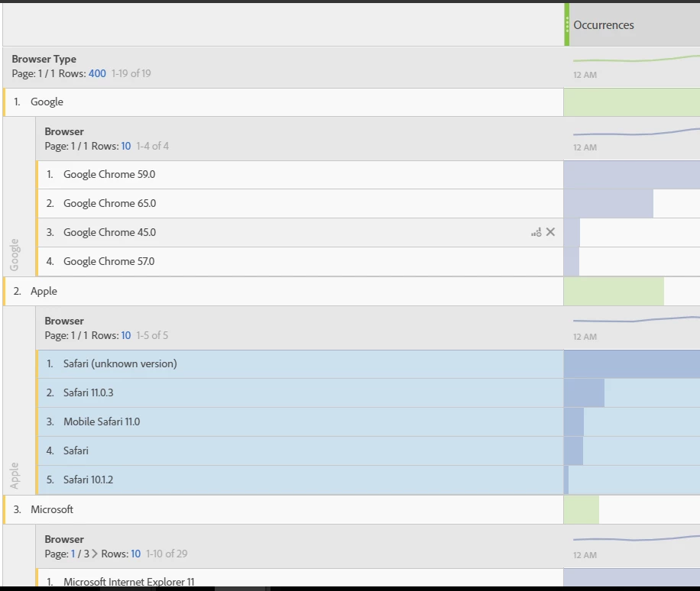The image size is (700, 591).
Task: Click Browser header under Apple breakdown
Action: (64, 321)
